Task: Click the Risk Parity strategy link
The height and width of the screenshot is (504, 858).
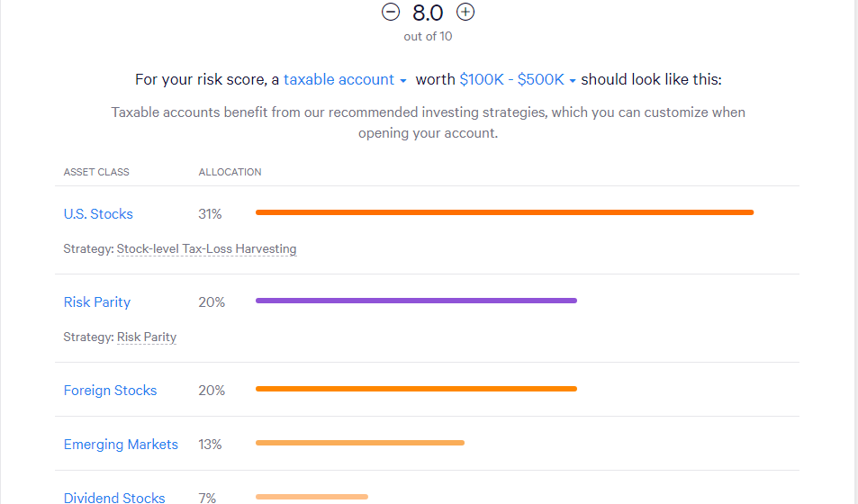Action: point(147,337)
